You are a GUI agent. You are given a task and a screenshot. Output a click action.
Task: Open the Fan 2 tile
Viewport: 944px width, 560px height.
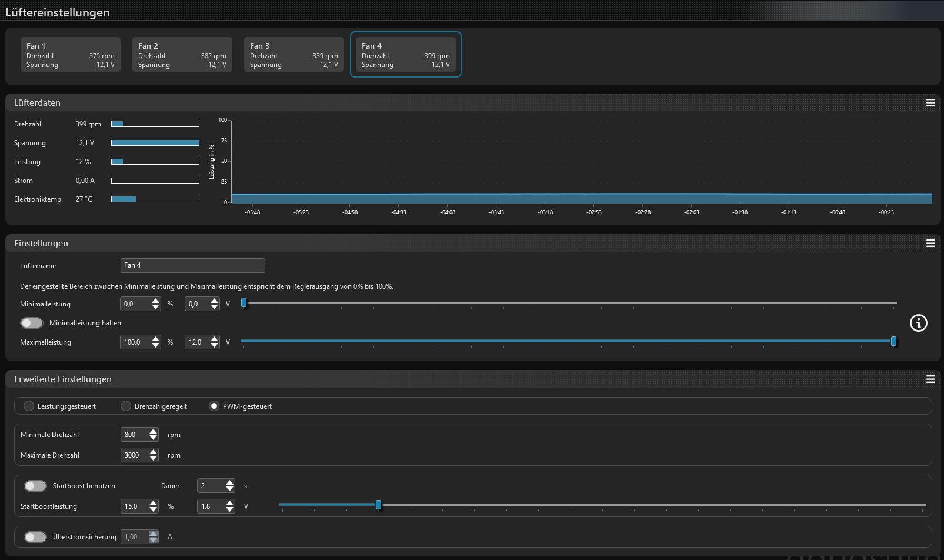pyautogui.click(x=182, y=55)
